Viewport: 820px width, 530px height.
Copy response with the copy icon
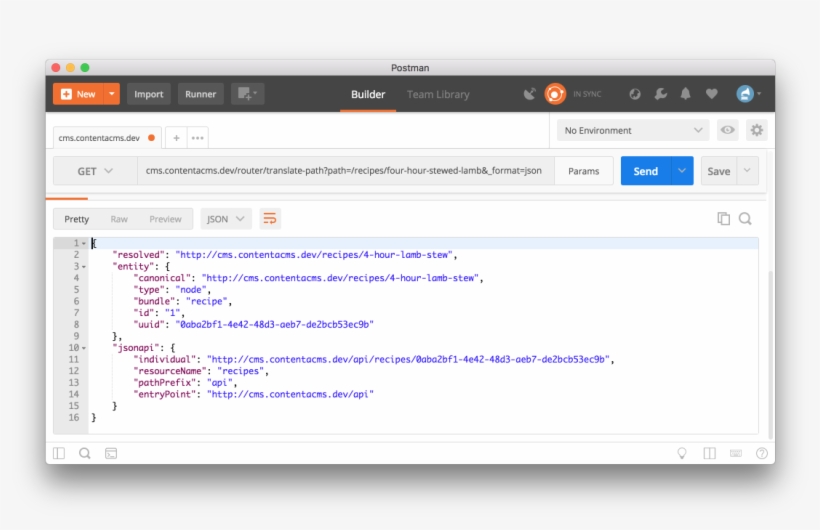(x=723, y=219)
